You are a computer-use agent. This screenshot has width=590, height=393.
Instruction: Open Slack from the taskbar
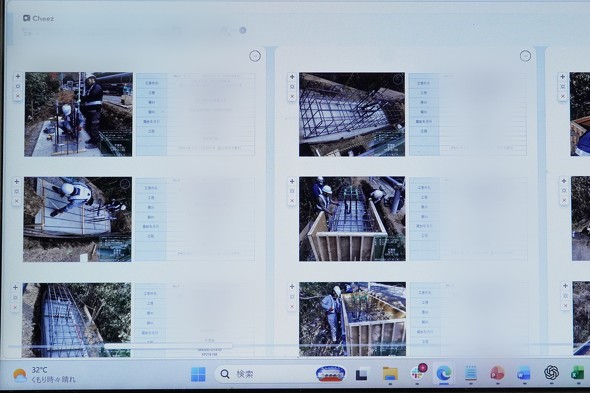[417, 373]
